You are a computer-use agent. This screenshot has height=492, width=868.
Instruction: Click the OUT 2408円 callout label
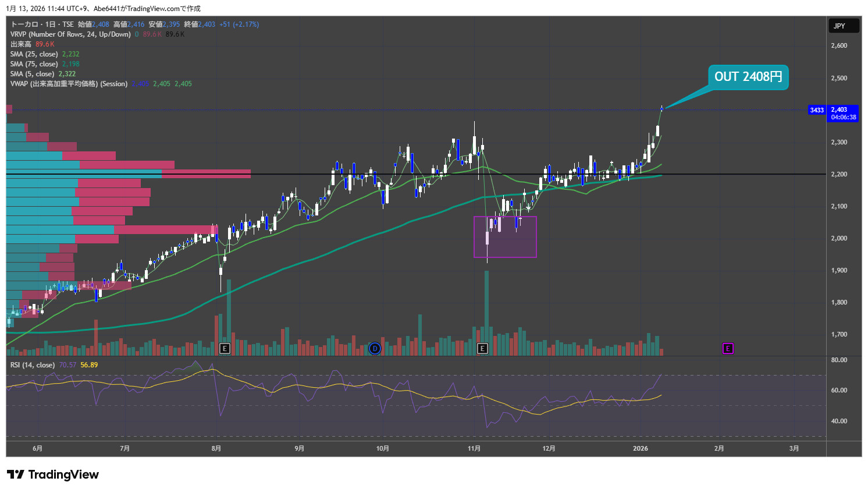pos(748,77)
